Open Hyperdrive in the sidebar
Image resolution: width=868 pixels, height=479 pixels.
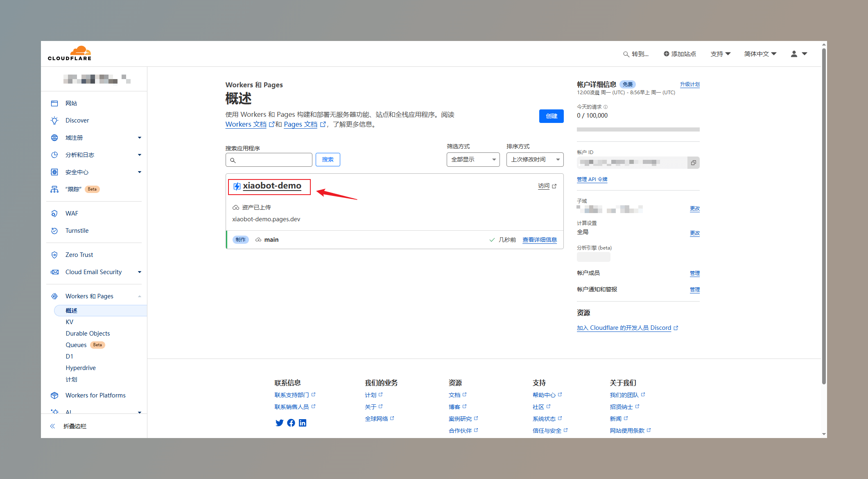tap(81, 368)
